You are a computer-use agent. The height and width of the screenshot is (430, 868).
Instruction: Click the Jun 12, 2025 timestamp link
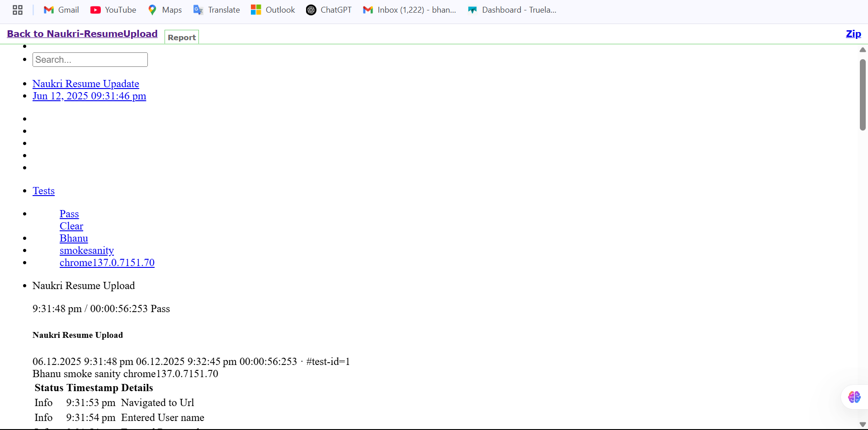[89, 96]
